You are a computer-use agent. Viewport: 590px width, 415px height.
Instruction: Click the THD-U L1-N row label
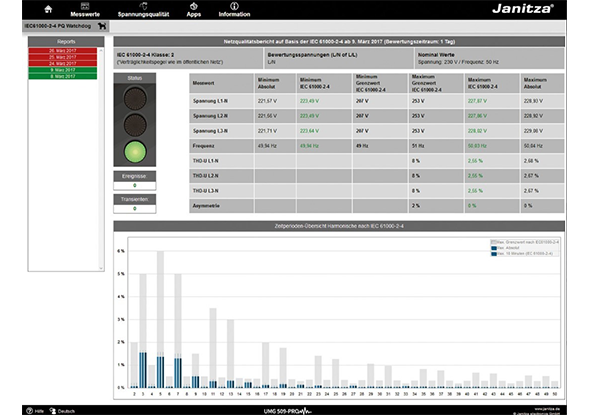(205, 161)
